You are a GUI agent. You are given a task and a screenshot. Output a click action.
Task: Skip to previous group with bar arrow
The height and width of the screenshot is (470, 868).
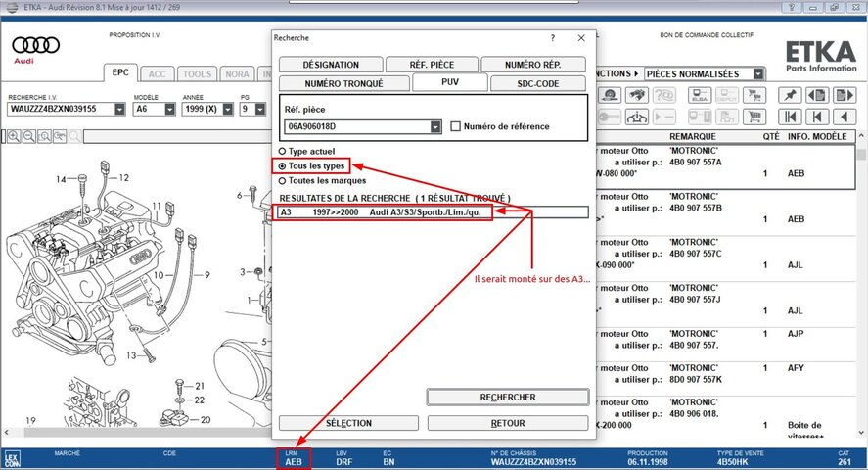point(817,117)
